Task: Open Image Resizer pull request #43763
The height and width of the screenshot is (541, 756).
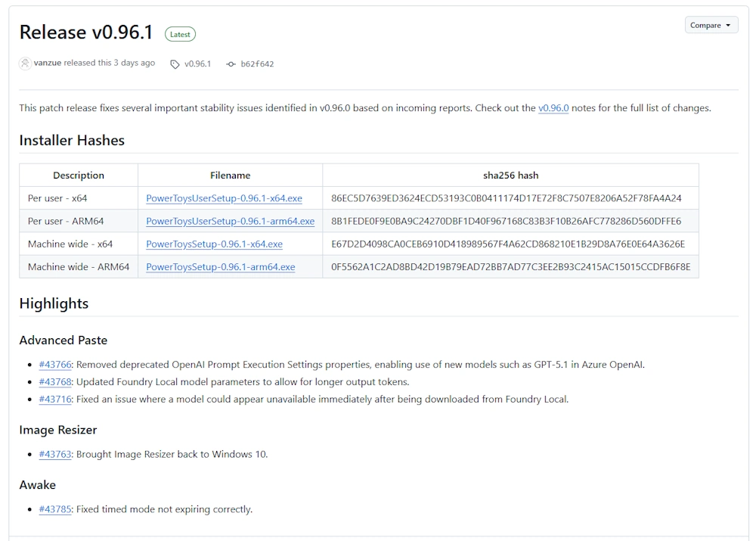Action: 55,454
